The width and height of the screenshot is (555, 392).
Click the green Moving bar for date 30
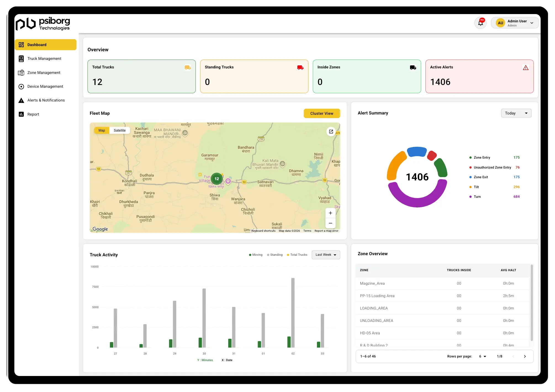point(200,343)
